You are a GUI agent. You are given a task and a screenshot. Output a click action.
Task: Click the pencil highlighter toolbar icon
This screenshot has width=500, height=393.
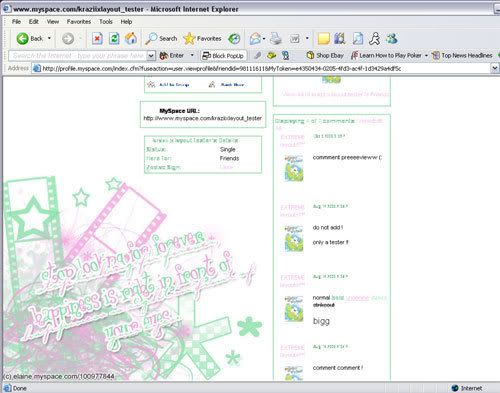[257, 55]
